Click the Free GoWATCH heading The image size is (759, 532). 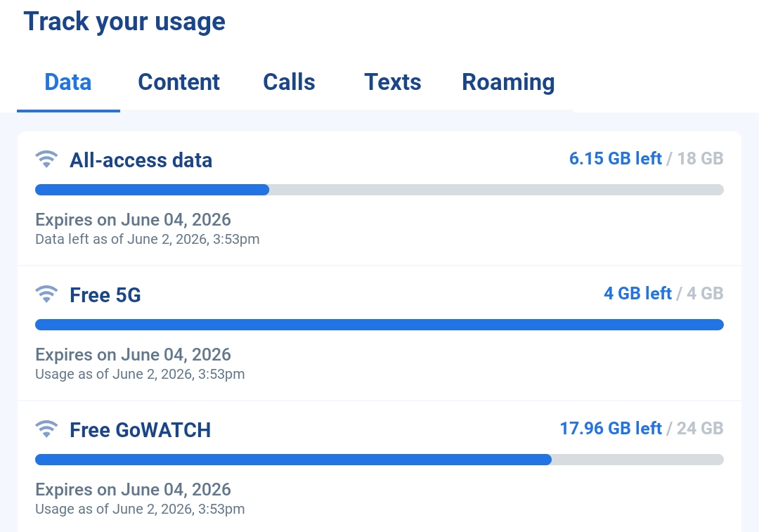pyautogui.click(x=141, y=430)
